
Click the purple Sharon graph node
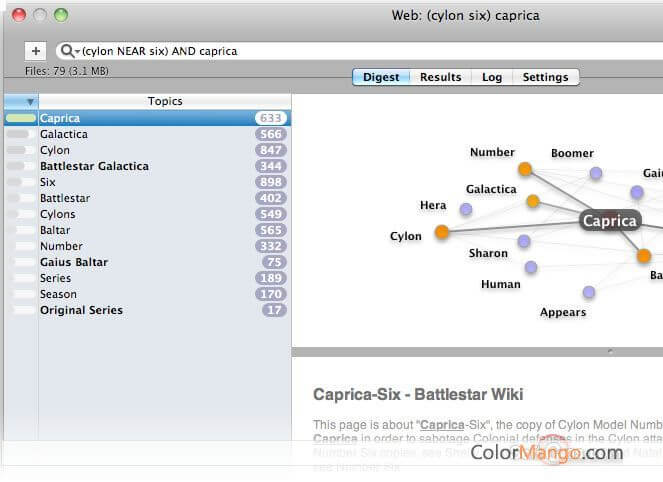coord(523,241)
